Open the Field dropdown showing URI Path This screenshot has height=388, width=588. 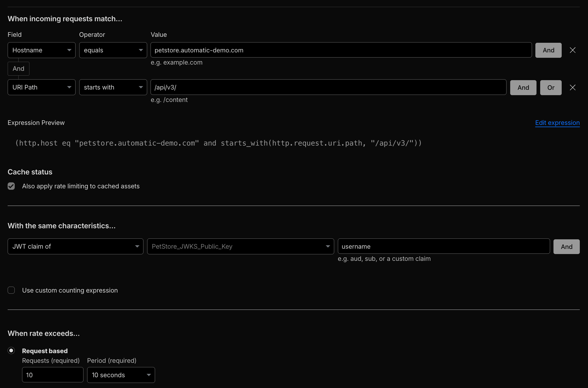click(x=41, y=87)
